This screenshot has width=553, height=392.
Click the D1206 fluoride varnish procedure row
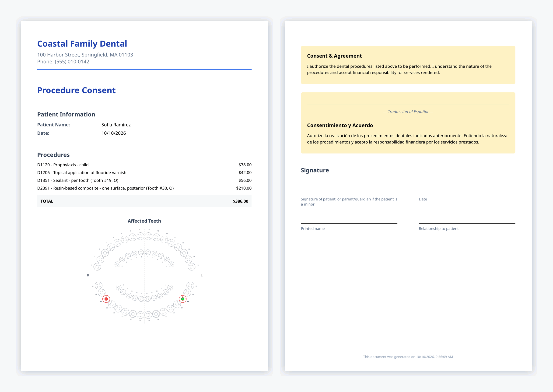144,173
